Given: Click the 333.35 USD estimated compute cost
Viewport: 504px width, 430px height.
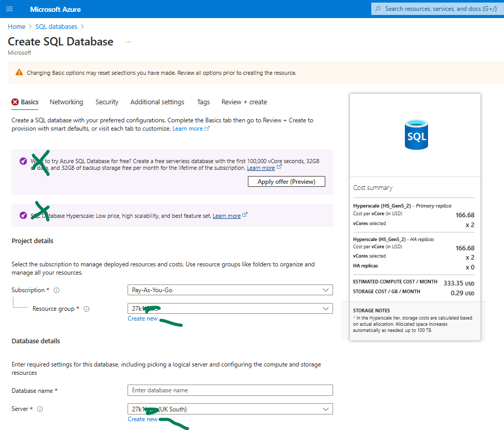Looking at the screenshot, I should tap(459, 283).
